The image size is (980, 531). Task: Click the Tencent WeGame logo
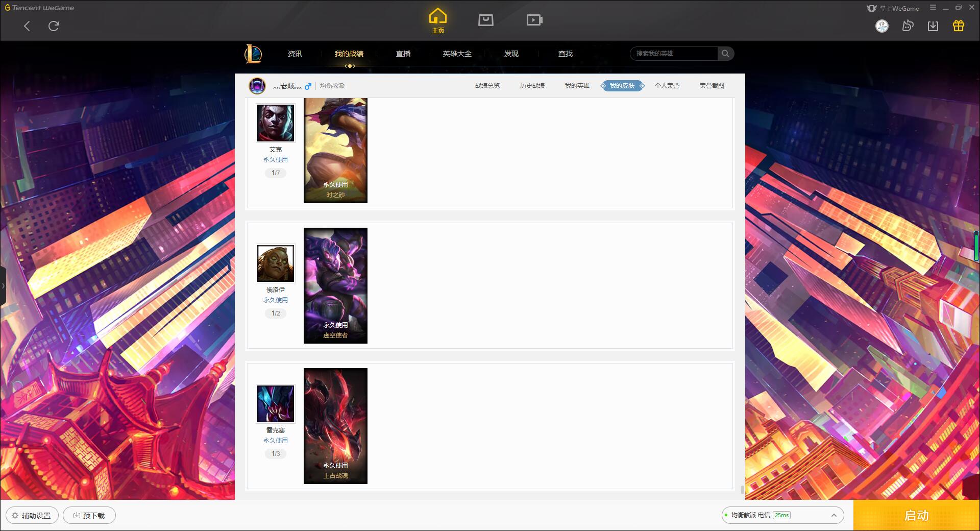point(39,8)
